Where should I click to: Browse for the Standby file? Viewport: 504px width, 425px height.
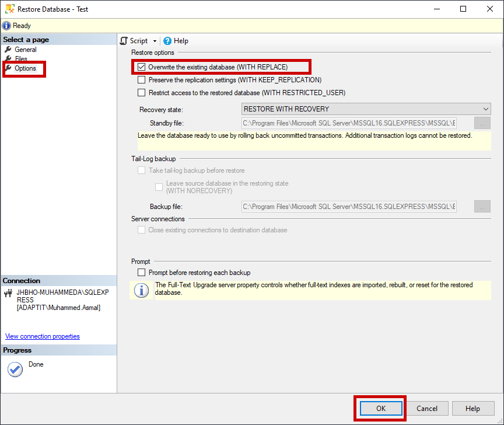[482, 123]
